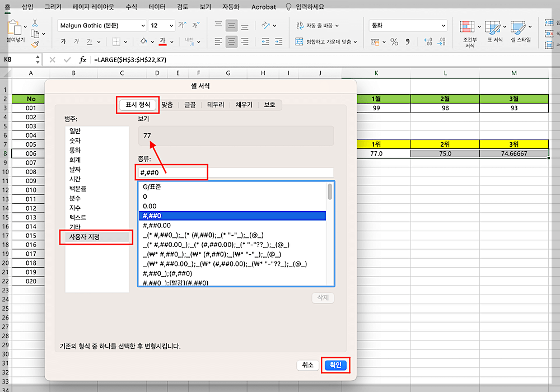Choose the #,##0.00 format in list
The height and width of the screenshot is (392, 560).
(232, 225)
